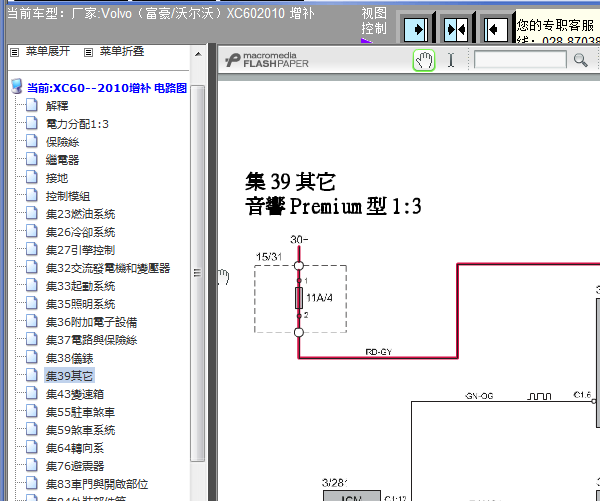Select the highlighted 集39其它 entry
Viewport: 600px width, 501px height.
coord(69,376)
